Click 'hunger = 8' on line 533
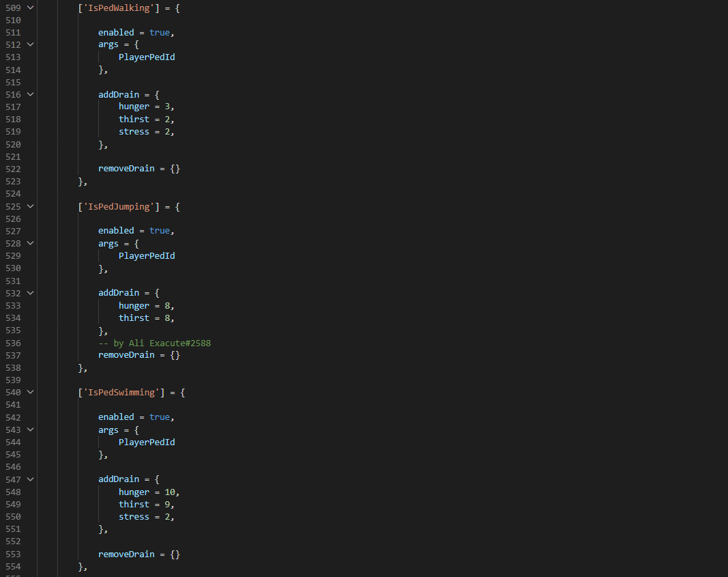The width and height of the screenshot is (728, 577). point(144,306)
